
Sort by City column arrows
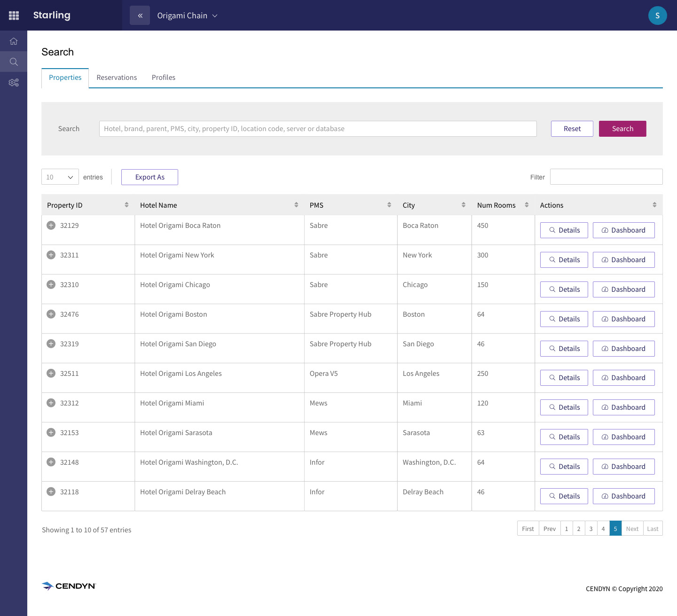[464, 205]
